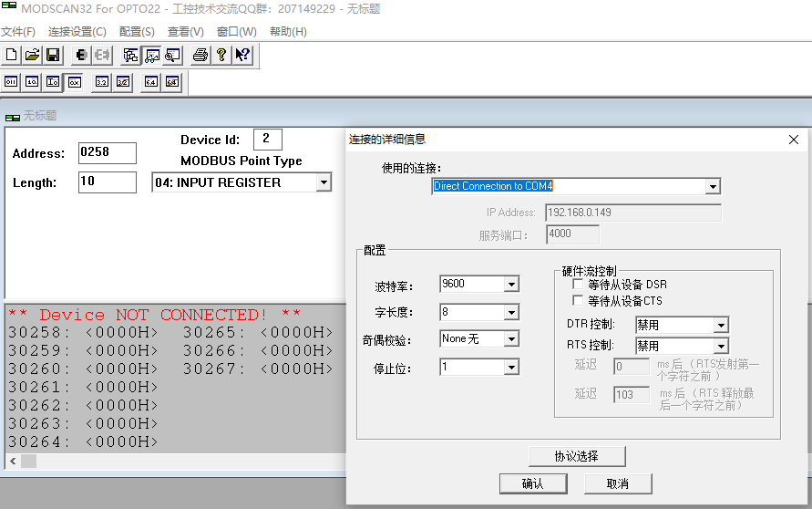The image size is (812, 509).
Task: Select the binary display format icon
Action: coord(12,82)
